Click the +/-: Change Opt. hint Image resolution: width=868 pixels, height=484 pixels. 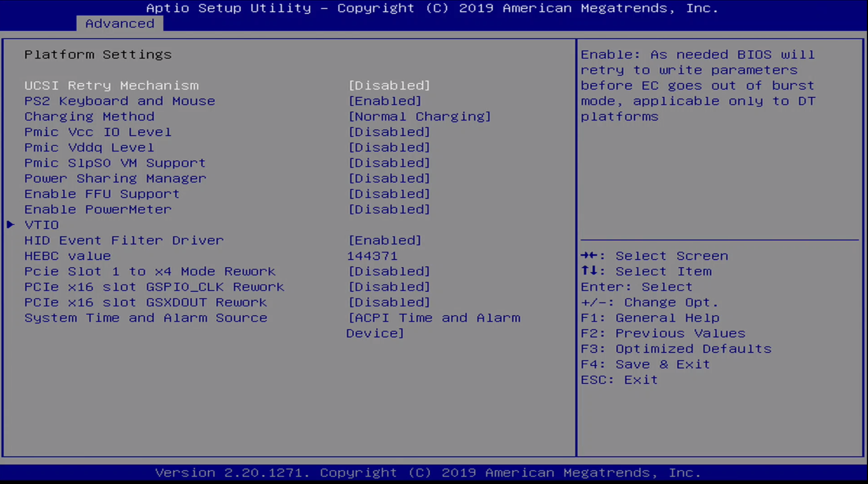coord(649,302)
